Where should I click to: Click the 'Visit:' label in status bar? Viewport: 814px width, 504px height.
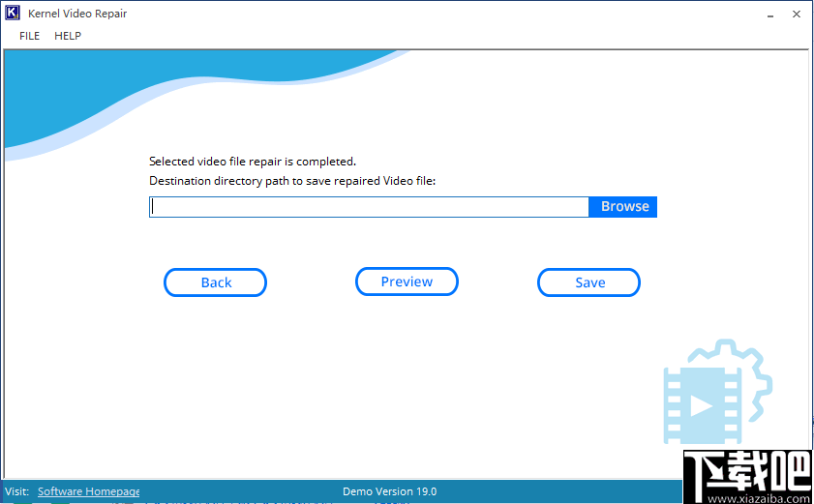pyautogui.click(x=17, y=491)
